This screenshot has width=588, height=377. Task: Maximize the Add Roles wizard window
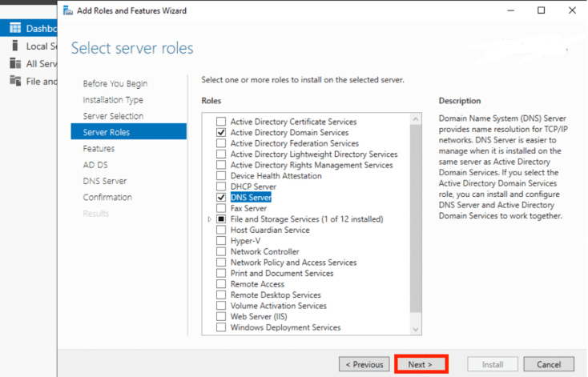[x=541, y=10]
